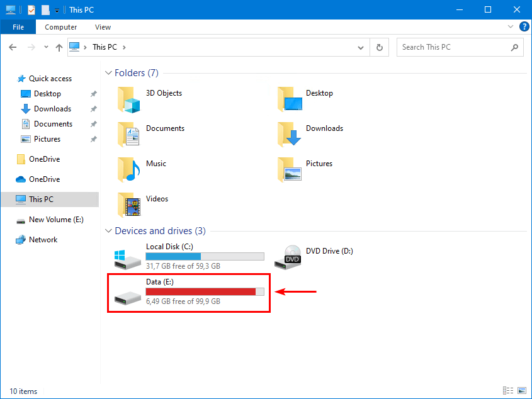Click the pin icon beside sidebar Downloads
This screenshot has width=532, height=399.
pos(94,109)
